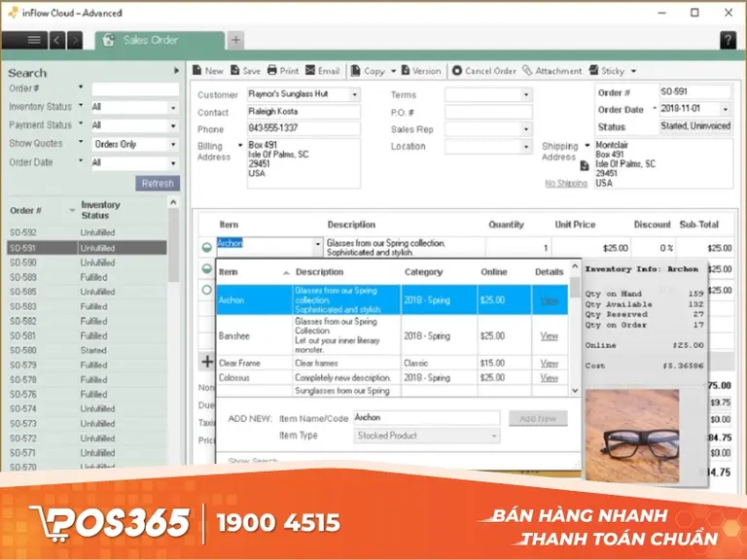Collapse the Search panel arrow
The width and height of the screenshot is (747, 560).
pyautogui.click(x=176, y=70)
